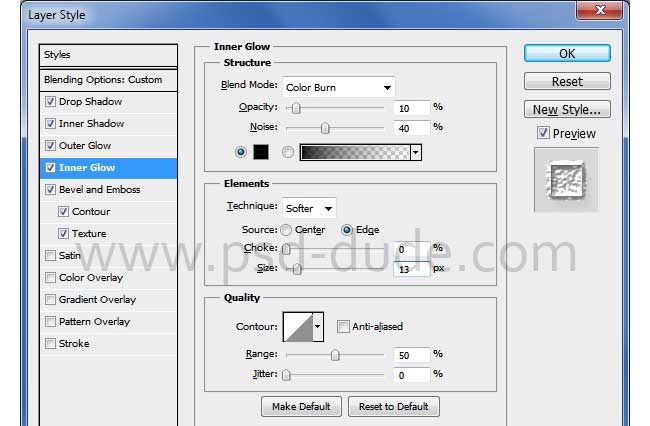Enable the Anti-aliased checkbox
Viewport: 650px width, 426px height.
343,327
